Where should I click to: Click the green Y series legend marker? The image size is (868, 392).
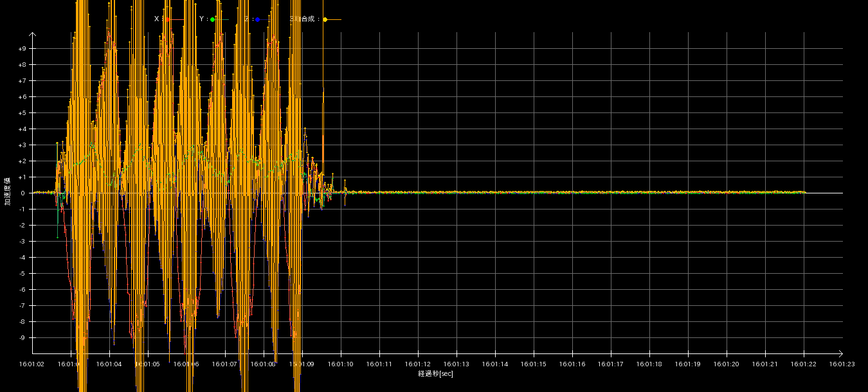(213, 19)
